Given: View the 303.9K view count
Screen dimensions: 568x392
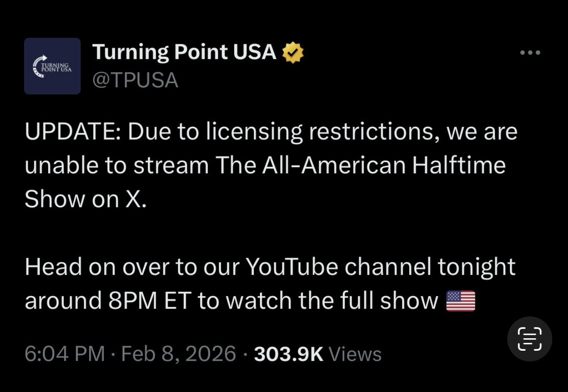Looking at the screenshot, I should pos(288,354).
